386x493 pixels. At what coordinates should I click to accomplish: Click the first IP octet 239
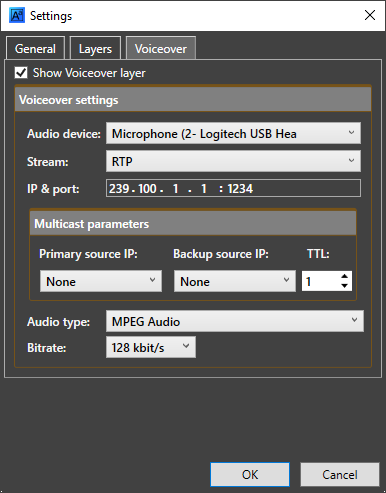pyautogui.click(x=119, y=189)
